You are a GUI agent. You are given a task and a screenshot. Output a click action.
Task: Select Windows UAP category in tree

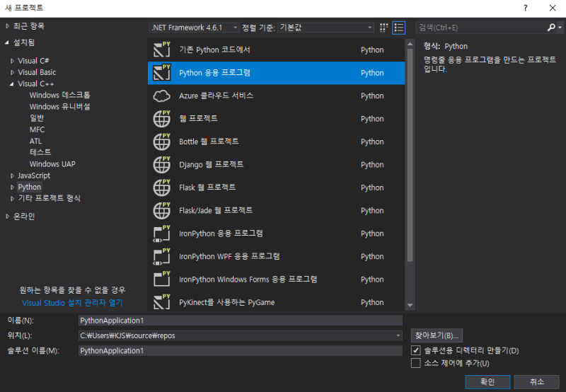point(52,164)
